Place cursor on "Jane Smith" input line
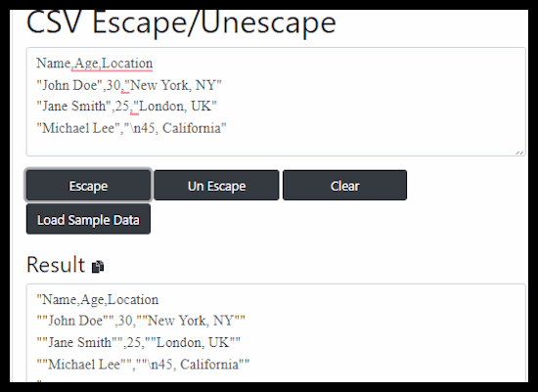This screenshot has height=392, width=538. tap(126, 107)
